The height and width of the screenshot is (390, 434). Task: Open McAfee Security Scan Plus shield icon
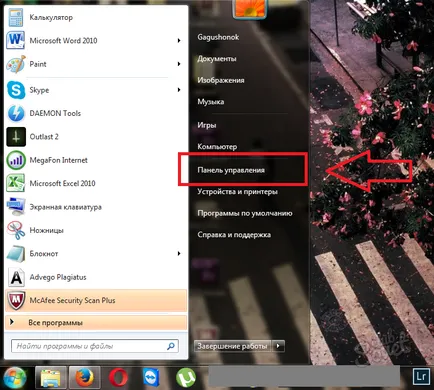pyautogui.click(x=16, y=300)
